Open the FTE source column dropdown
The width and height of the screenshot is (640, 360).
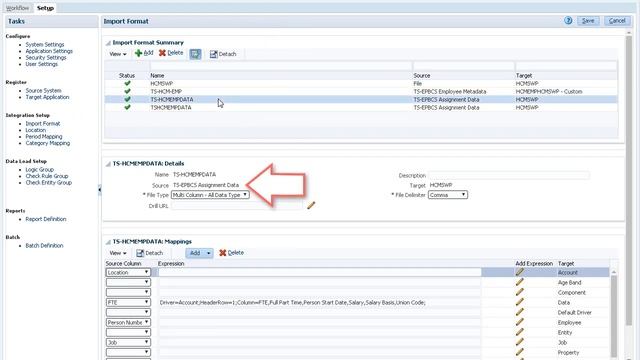128,302
